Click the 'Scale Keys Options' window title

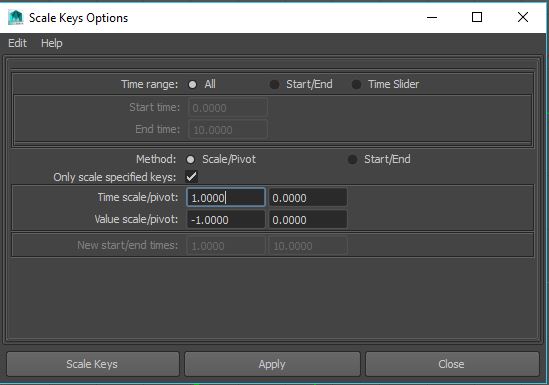point(78,18)
